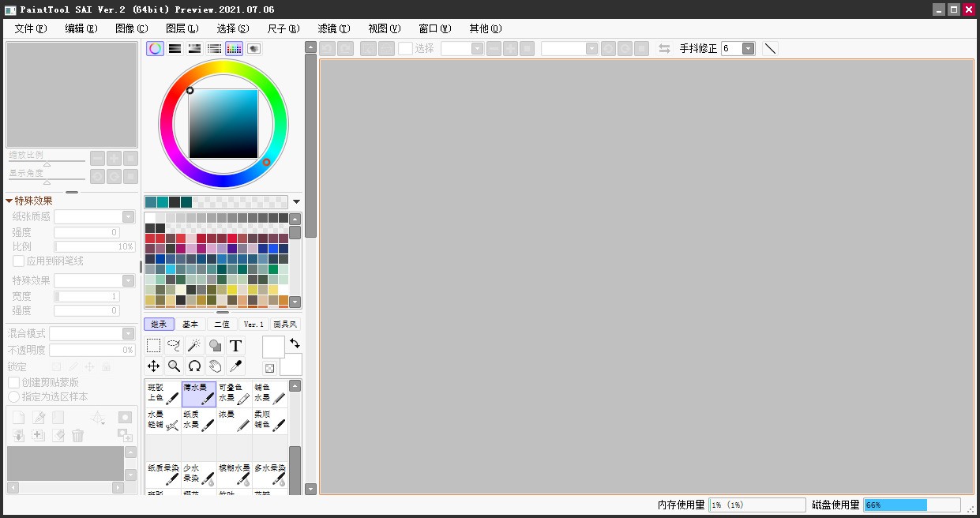
Task: Switch to the Ver.1 brush tab
Action: (x=253, y=324)
